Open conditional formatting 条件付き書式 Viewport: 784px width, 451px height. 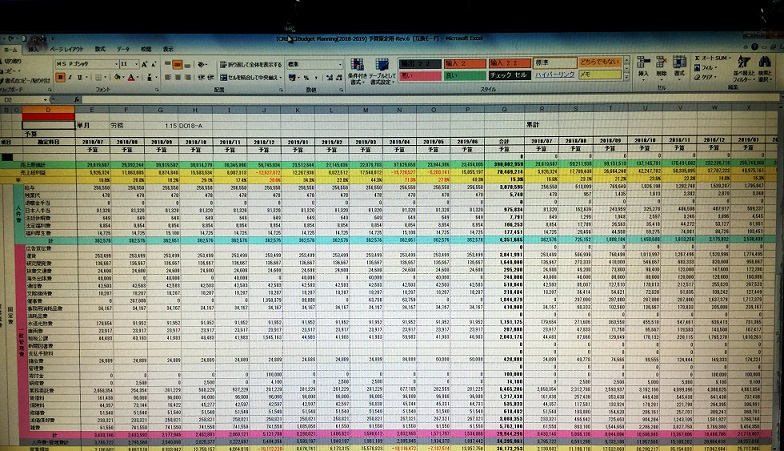point(357,71)
